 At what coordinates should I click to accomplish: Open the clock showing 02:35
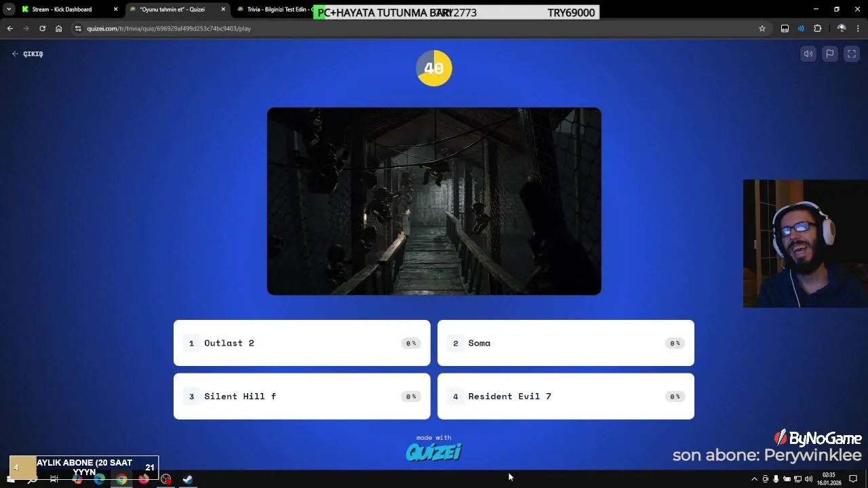pos(829,479)
